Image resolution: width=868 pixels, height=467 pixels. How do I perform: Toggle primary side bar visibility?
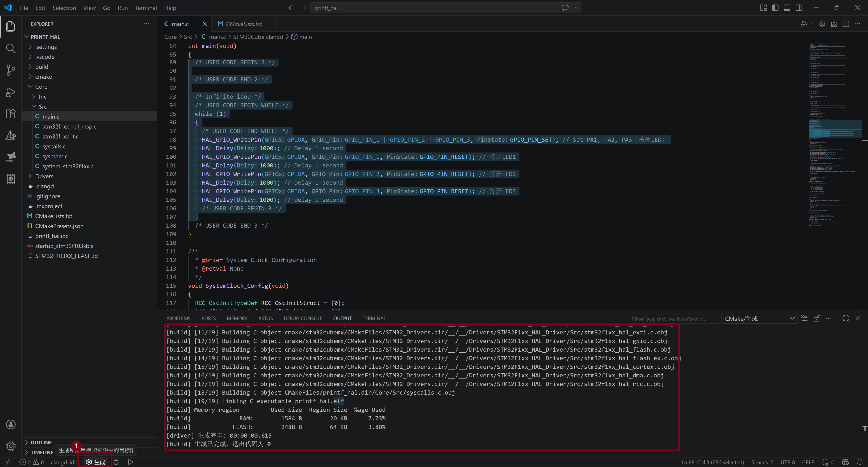pos(775,8)
